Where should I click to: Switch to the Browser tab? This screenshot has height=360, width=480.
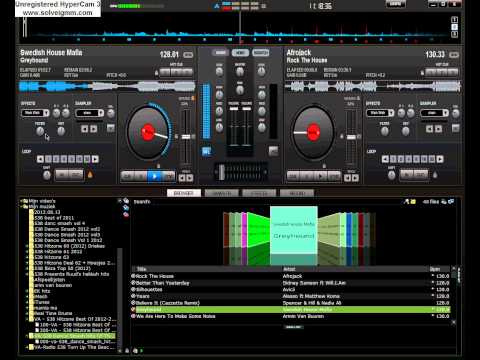click(x=184, y=193)
